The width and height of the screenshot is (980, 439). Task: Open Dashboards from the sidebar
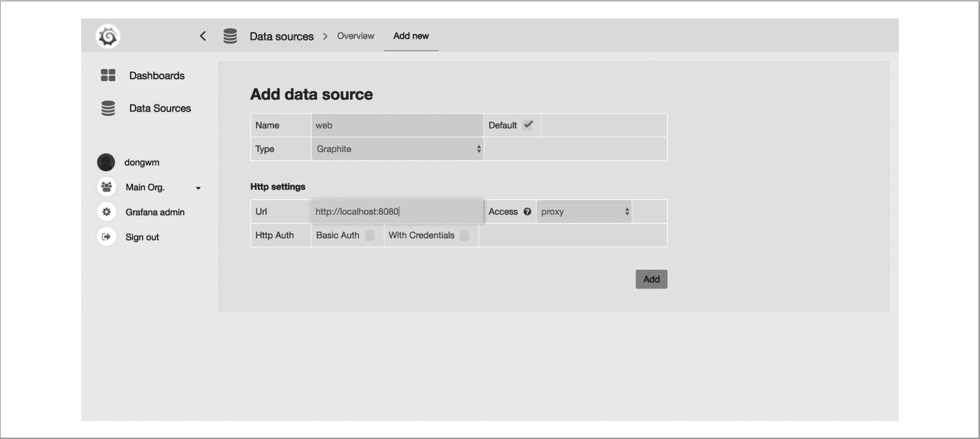[157, 76]
